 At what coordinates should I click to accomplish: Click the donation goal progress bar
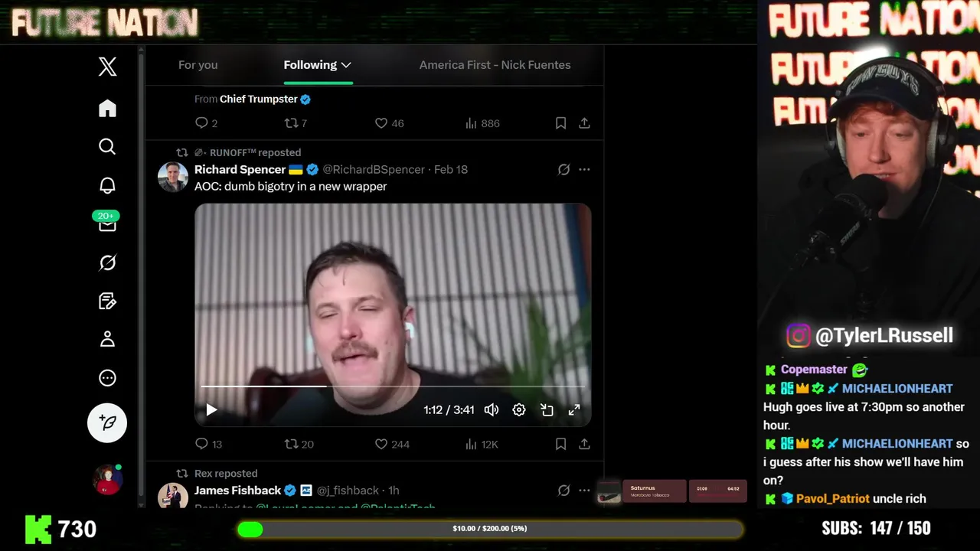tap(490, 529)
